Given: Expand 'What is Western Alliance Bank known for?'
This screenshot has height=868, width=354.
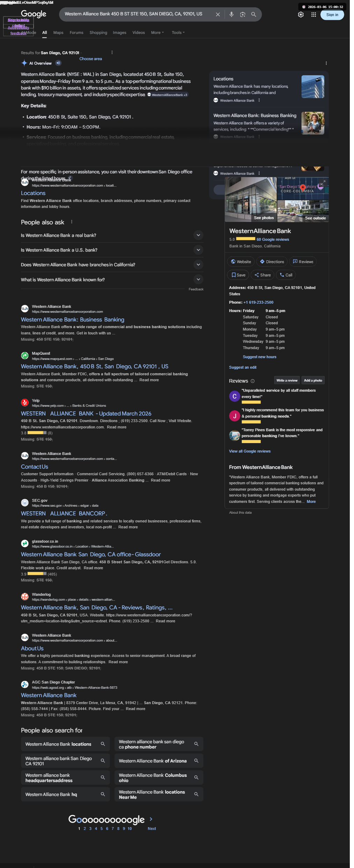Looking at the screenshot, I should coord(198,279).
